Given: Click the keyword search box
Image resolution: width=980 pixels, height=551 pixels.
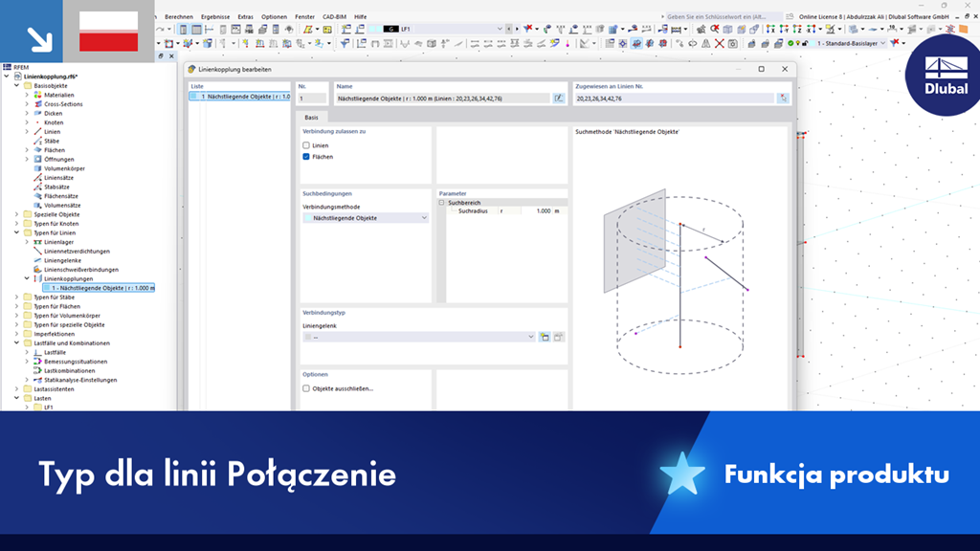Looking at the screenshot, I should coord(724,17).
